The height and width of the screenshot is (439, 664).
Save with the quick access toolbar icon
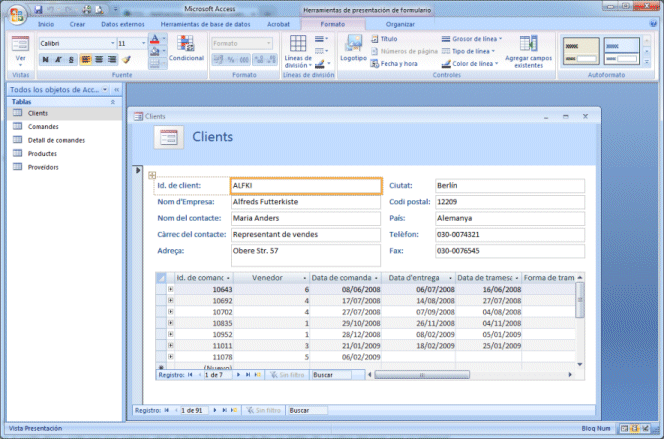[x=38, y=9]
